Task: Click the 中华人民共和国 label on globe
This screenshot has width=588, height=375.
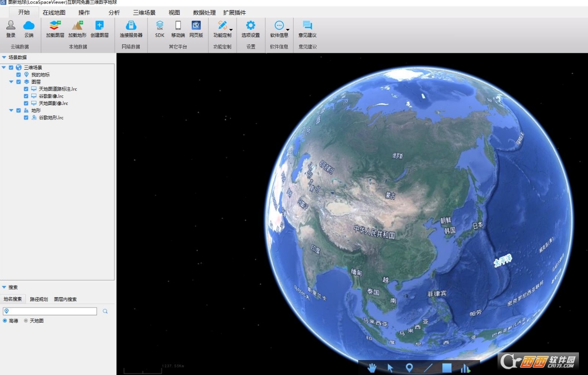Action: 375,232
